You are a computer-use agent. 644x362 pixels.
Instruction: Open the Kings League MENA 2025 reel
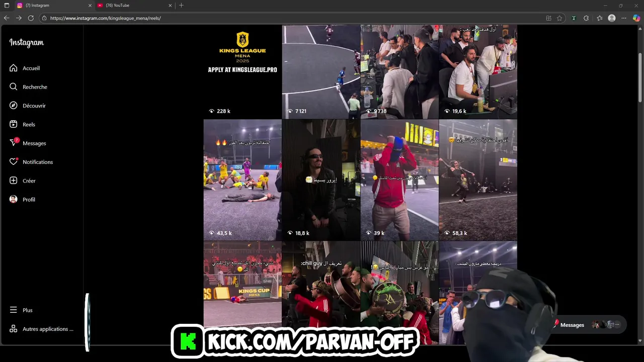click(x=243, y=71)
